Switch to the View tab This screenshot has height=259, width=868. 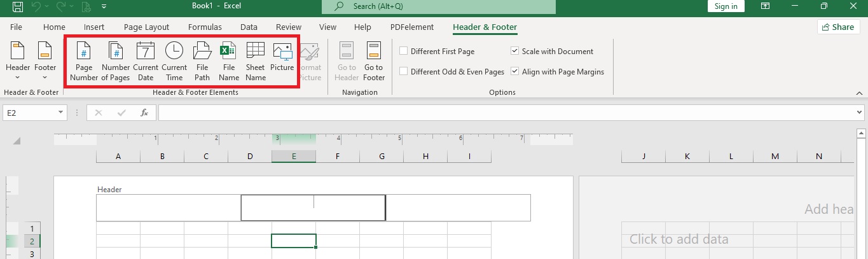(x=327, y=27)
